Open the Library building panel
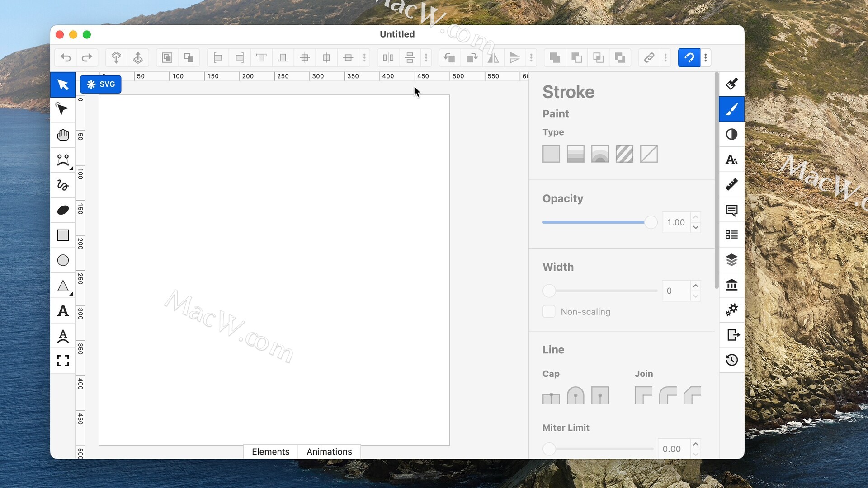868x488 pixels. point(731,285)
